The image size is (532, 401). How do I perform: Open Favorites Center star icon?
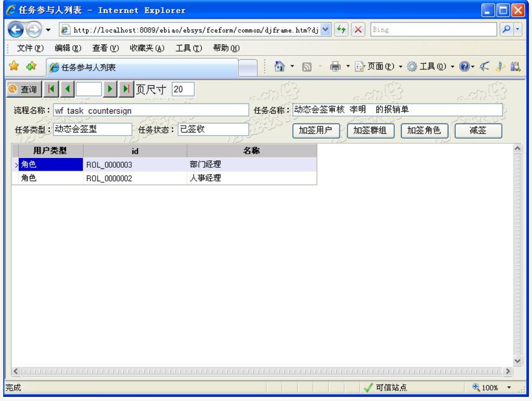coord(14,66)
